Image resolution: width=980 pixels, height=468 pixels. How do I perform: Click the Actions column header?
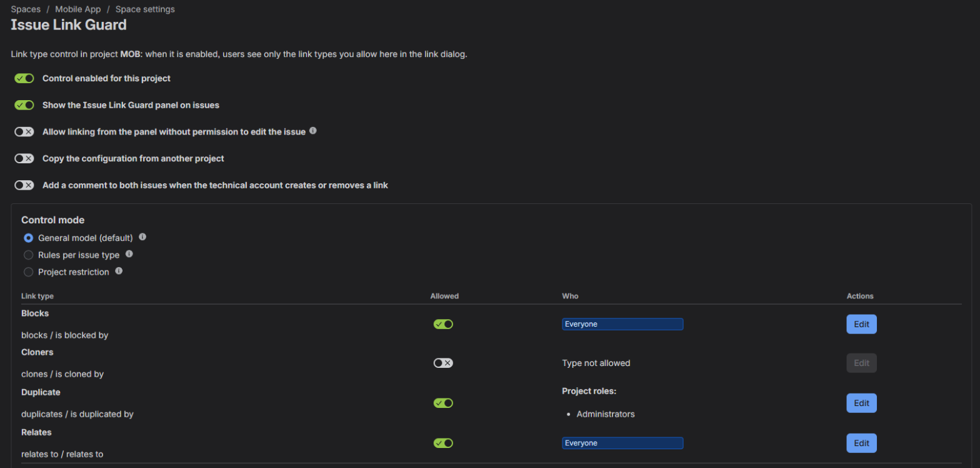tap(860, 296)
